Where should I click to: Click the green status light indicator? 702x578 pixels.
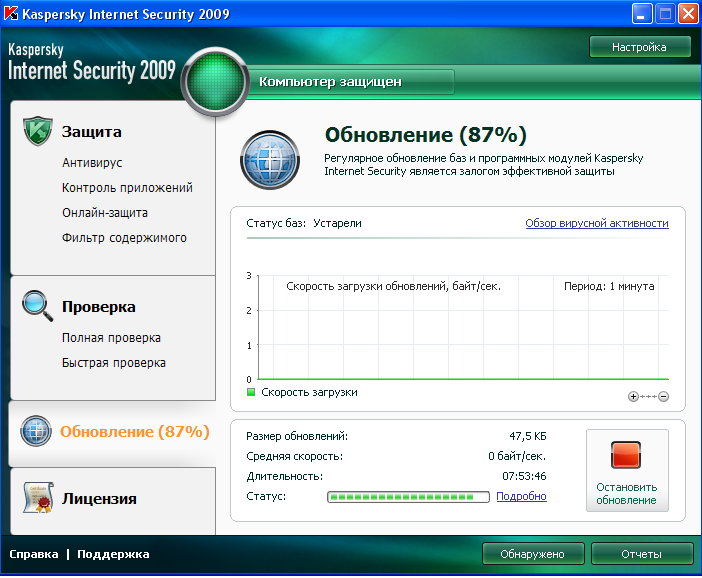pyautogui.click(x=214, y=81)
